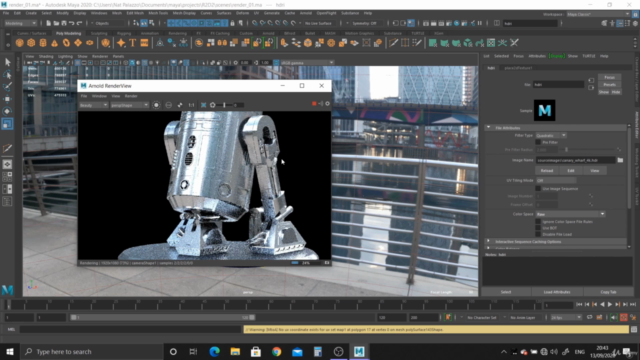Open the Filter Type Quadratic dropdown

click(x=551, y=135)
